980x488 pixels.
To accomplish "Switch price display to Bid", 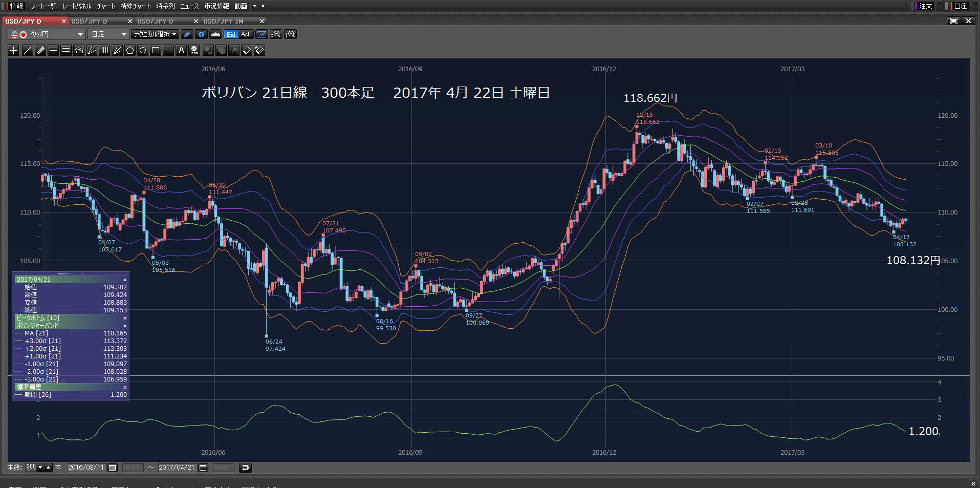I will point(231,34).
